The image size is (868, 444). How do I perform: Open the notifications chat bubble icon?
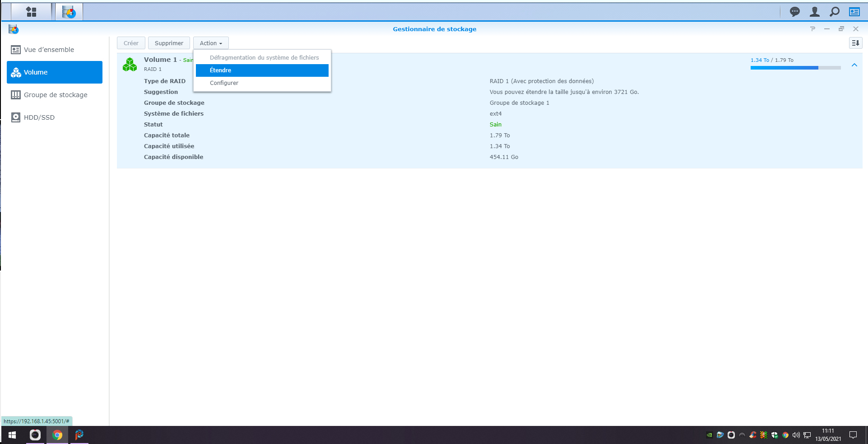click(x=794, y=12)
